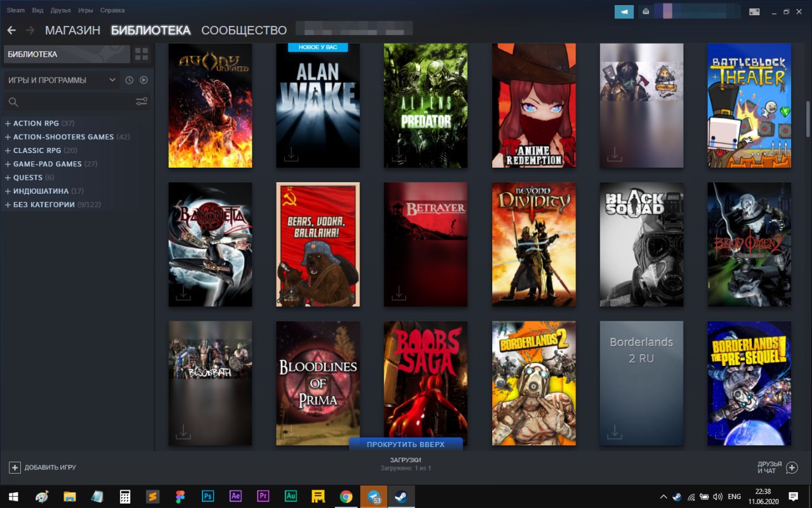Open the Справка menu
The width and height of the screenshot is (812, 508).
tap(112, 10)
